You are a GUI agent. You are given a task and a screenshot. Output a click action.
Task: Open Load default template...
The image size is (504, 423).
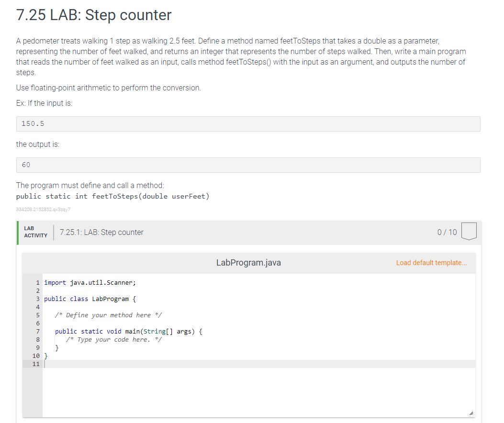click(430, 263)
